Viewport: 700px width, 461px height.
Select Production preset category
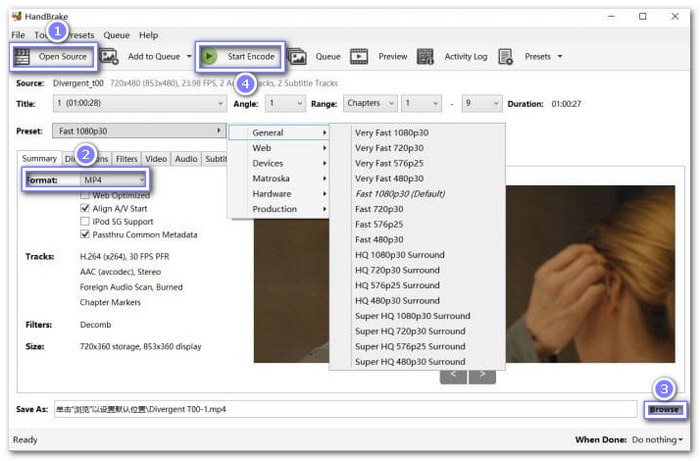pyautogui.click(x=279, y=209)
